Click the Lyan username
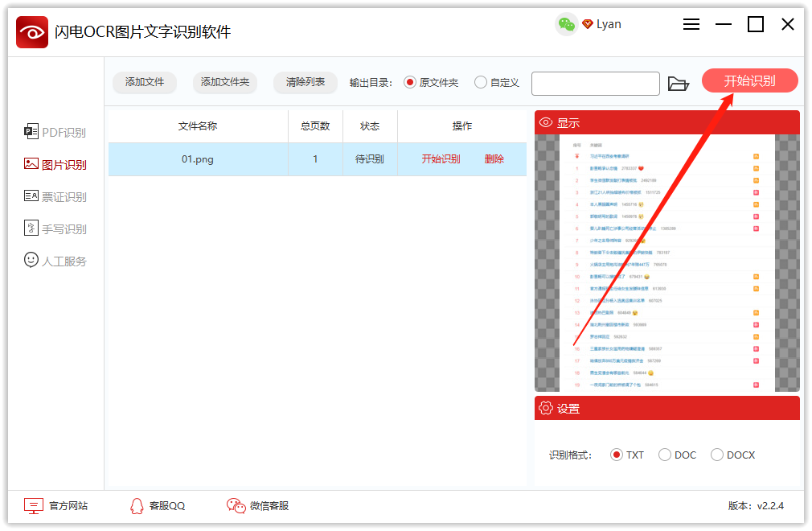 [x=609, y=24]
